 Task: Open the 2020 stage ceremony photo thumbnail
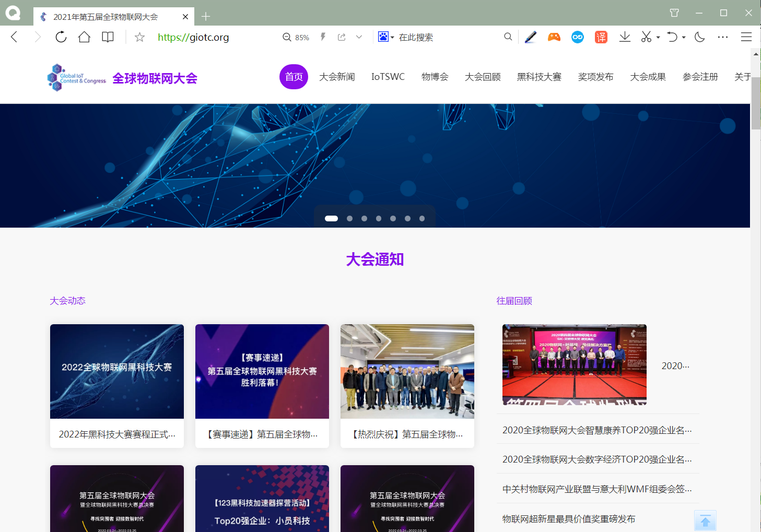(x=575, y=364)
